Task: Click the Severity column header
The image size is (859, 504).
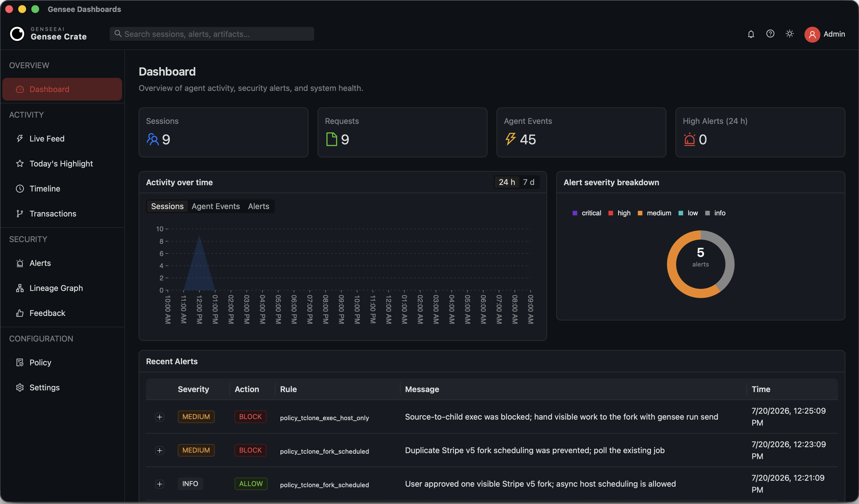Action: point(193,389)
